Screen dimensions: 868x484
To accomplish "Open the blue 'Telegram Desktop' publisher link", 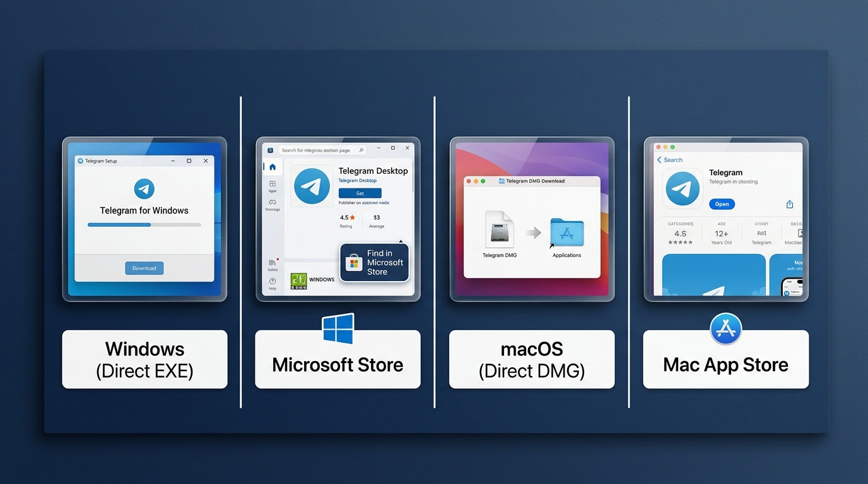I will click(x=358, y=181).
